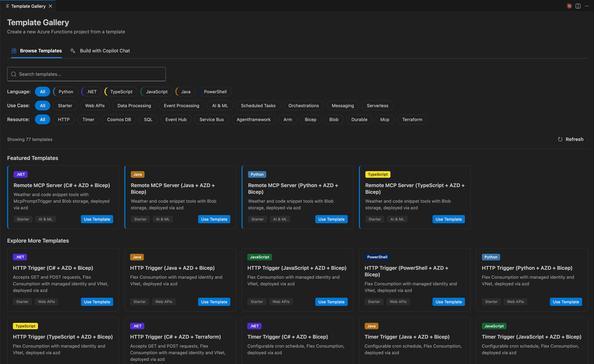The width and height of the screenshot is (594, 364).
Task: Filter language by JavaScript chip
Action: (x=156, y=92)
